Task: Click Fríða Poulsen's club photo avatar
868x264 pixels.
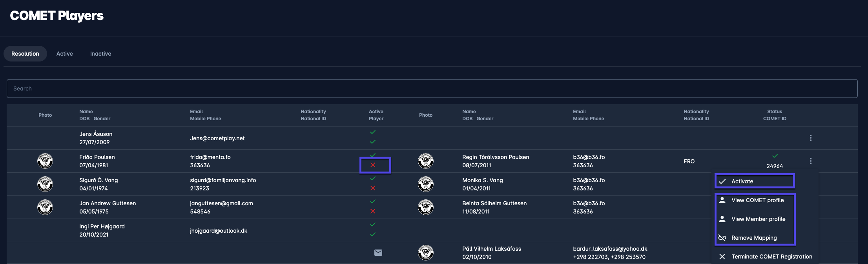Action: coord(45,161)
